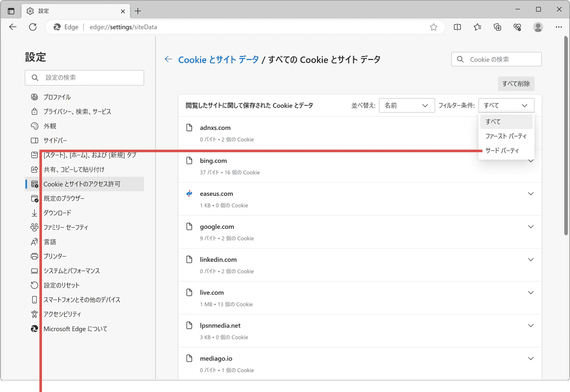
Task: Click the Cookie の検索 search field
Action: click(502, 60)
